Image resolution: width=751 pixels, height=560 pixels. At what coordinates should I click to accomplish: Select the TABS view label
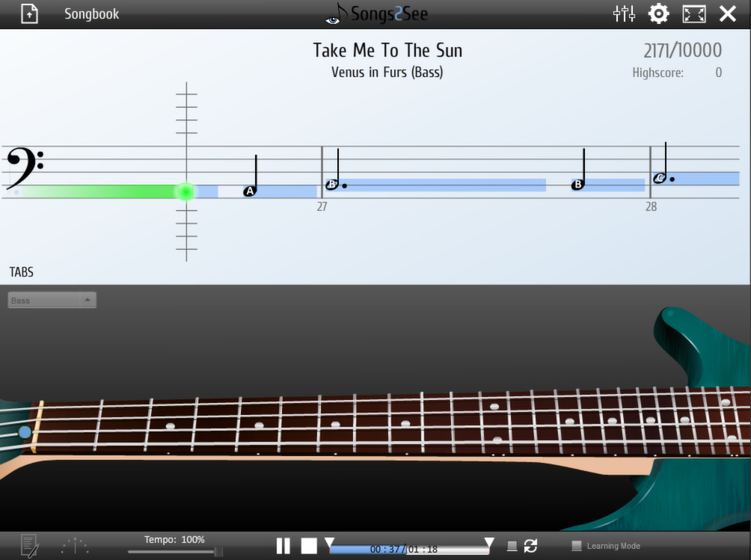coord(21,272)
